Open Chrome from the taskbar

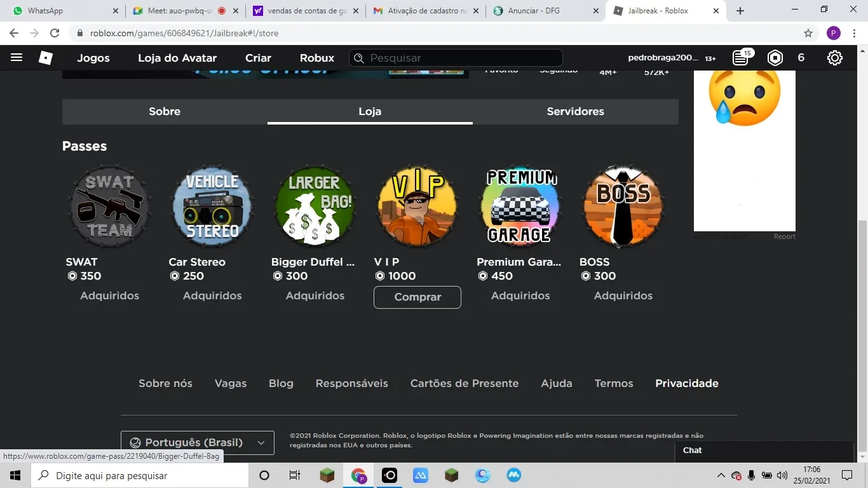[359, 475]
